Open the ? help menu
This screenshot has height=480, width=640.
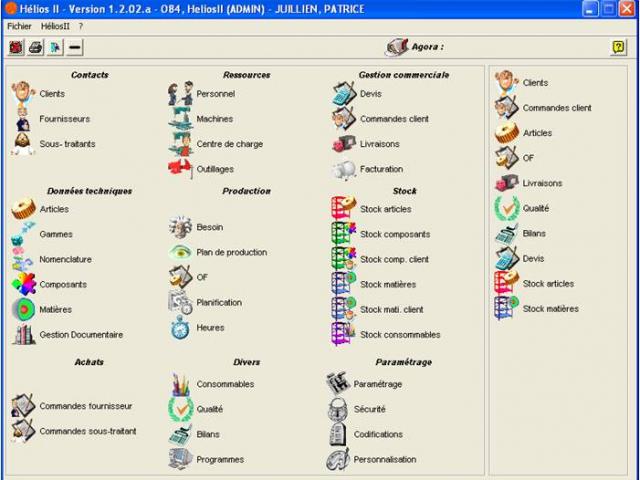pos(81,26)
